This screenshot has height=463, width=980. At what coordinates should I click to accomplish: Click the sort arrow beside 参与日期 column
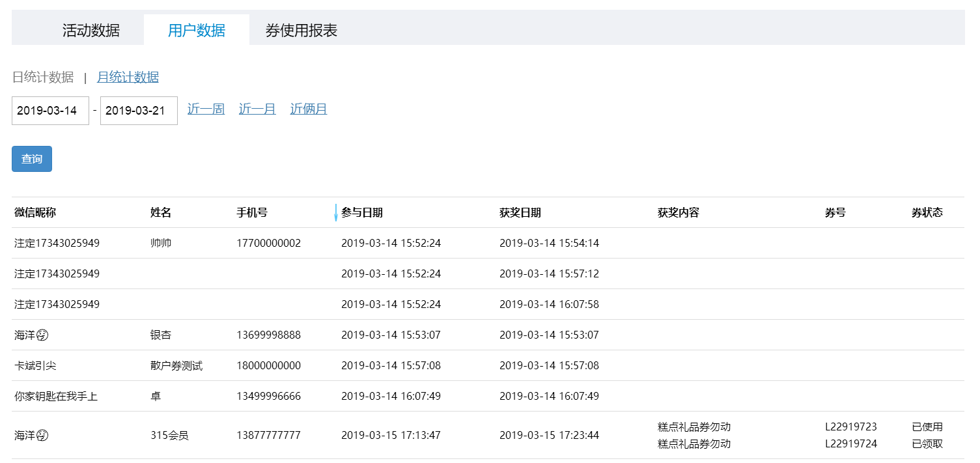tap(335, 212)
